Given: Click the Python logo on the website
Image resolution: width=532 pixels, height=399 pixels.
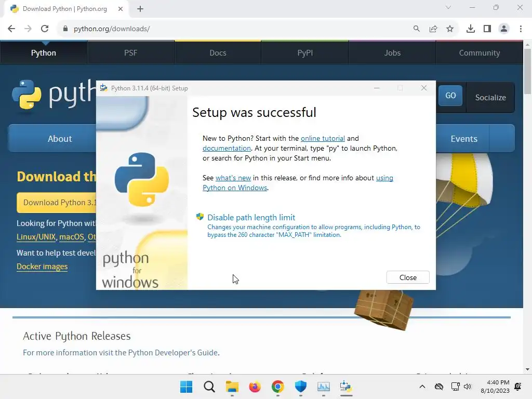Looking at the screenshot, I should (x=54, y=95).
